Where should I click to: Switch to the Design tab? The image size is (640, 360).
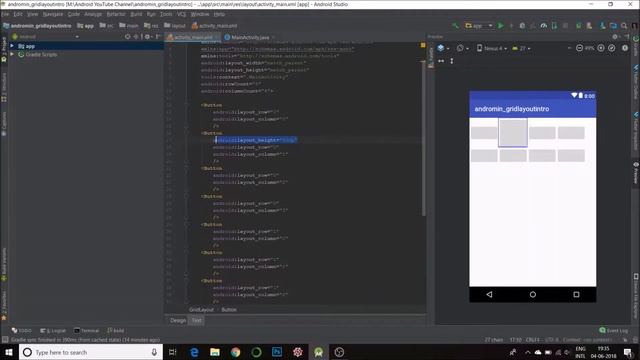pyautogui.click(x=178, y=320)
